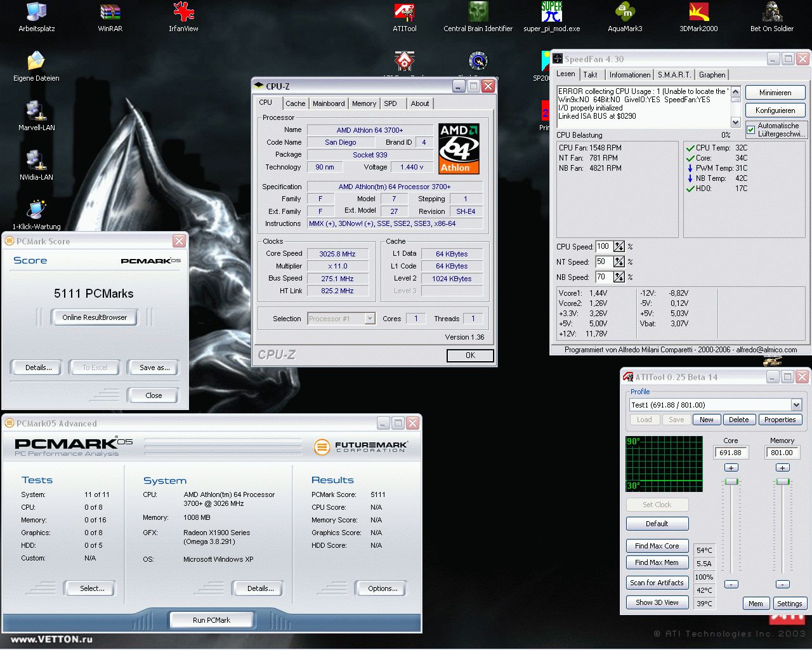Click the CPU Speed 100 value field
This screenshot has width=812, height=650.
tap(603, 247)
